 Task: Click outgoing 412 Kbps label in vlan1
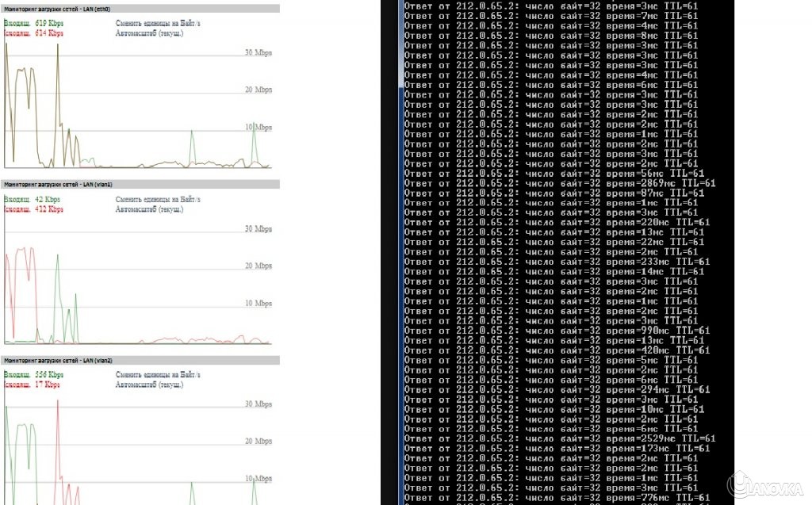(x=33, y=209)
